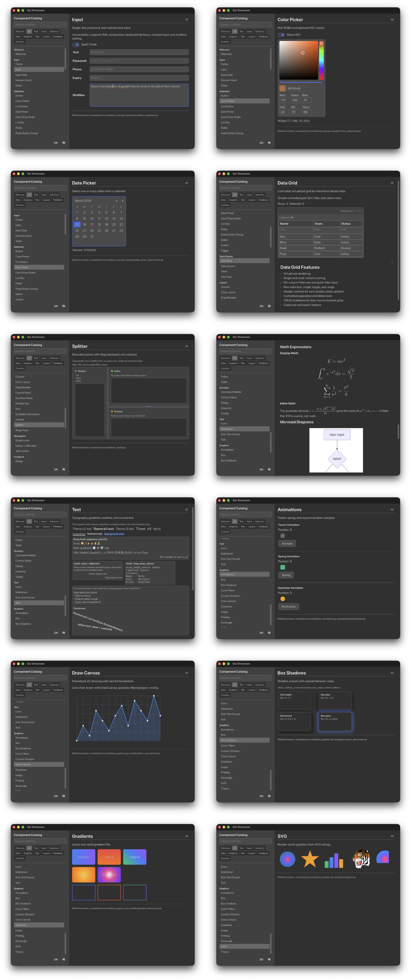Click the blue concentric circle SVG graphic
Screen dimensions: 411x980
click(287, 859)
